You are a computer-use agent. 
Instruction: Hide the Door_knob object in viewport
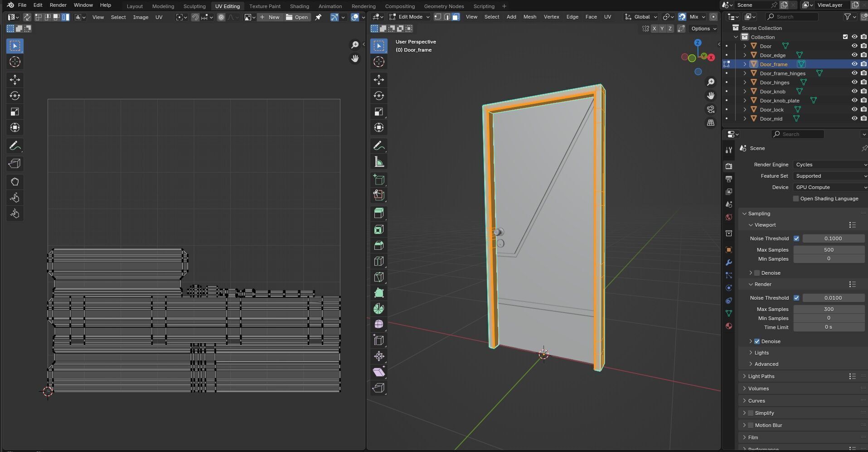pos(854,91)
